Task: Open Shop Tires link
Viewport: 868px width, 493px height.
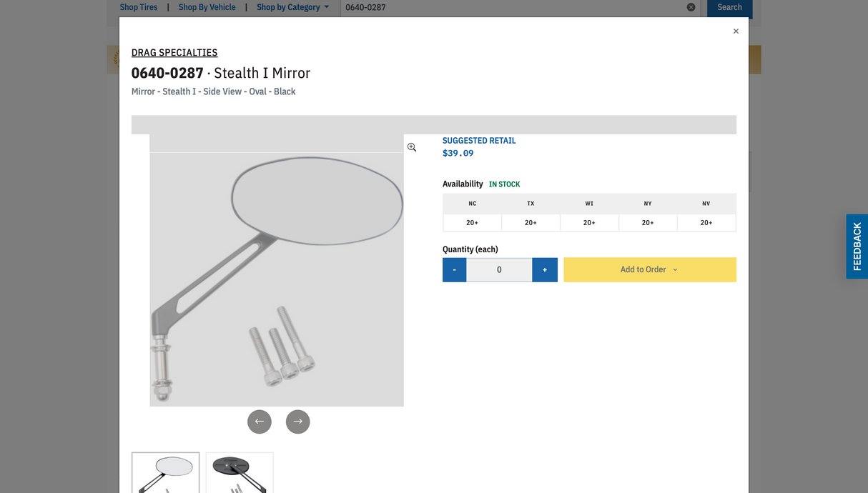Action: [139, 7]
